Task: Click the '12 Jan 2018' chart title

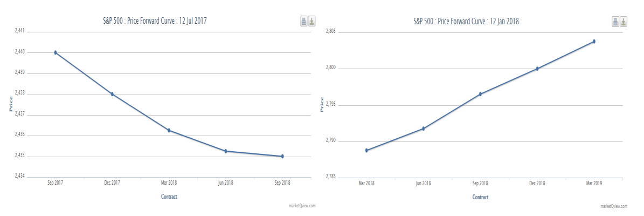Action: coord(466,21)
